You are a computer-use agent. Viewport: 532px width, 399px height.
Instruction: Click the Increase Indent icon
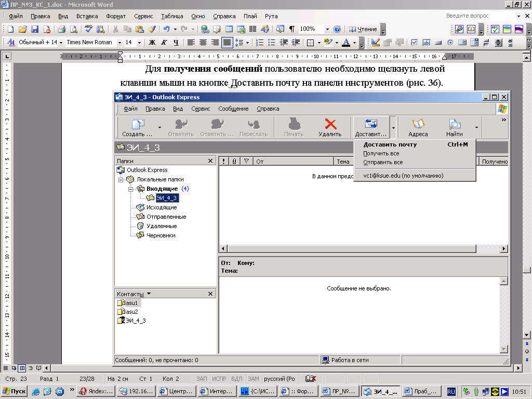[296, 43]
